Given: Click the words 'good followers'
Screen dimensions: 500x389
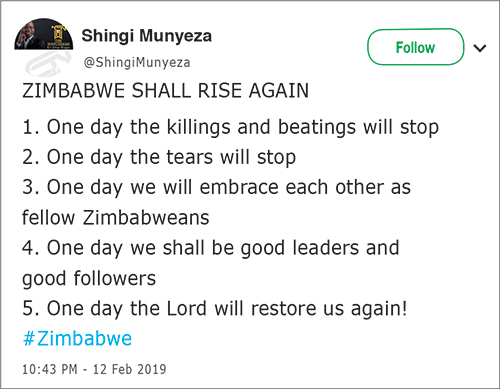Looking at the screenshot, I should [89, 279].
